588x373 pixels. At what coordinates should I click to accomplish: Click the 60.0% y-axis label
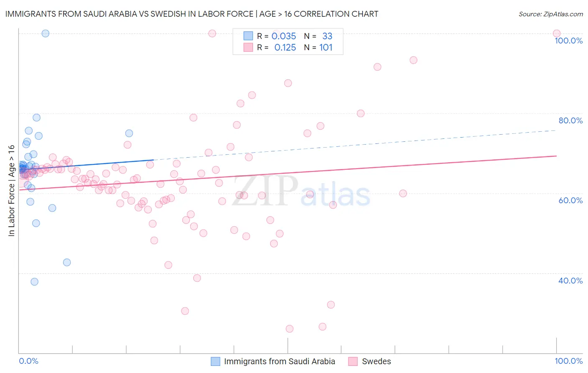(570, 200)
